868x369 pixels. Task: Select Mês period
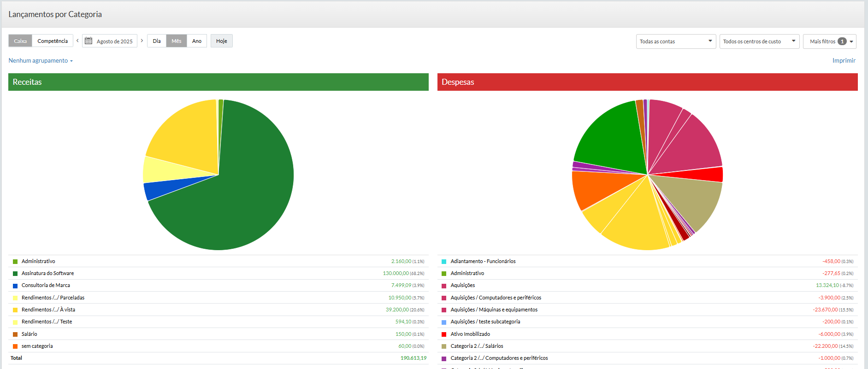(x=177, y=41)
